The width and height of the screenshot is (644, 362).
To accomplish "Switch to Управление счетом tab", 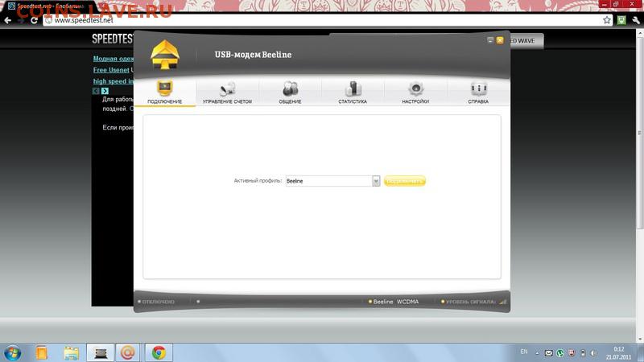I will 227,92.
